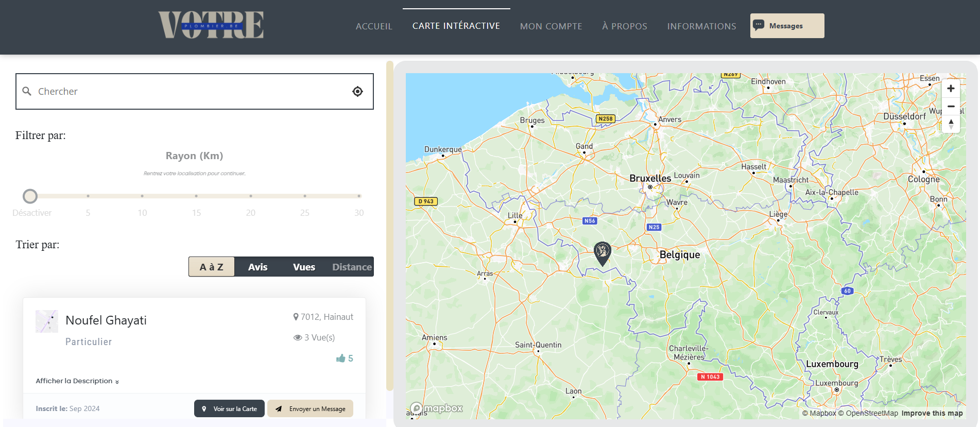
Task: Click Cologne label on map
Action: (924, 179)
